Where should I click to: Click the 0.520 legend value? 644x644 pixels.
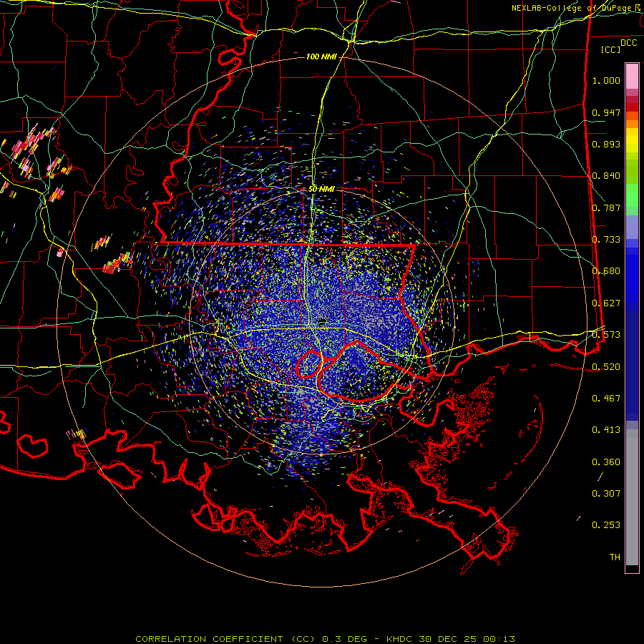click(606, 367)
